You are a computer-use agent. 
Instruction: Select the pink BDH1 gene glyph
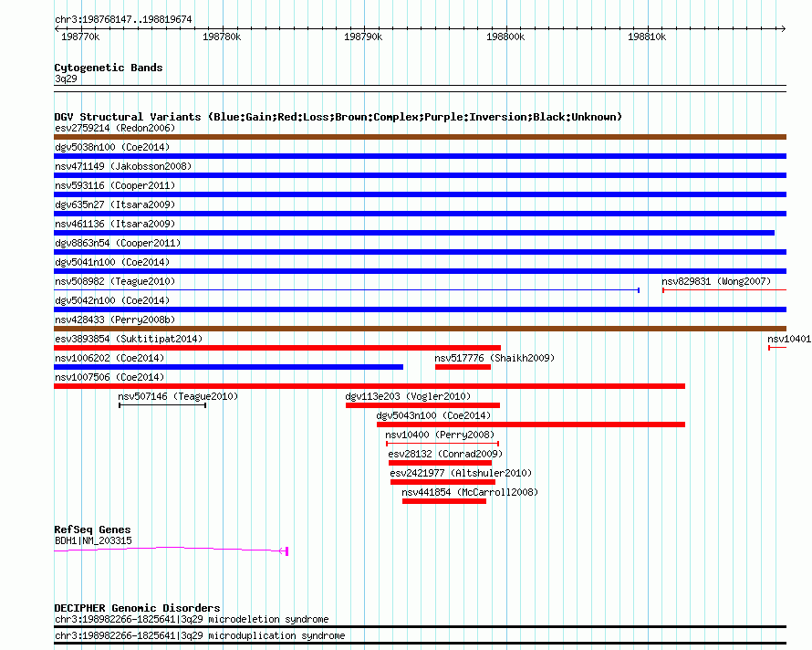(171, 550)
